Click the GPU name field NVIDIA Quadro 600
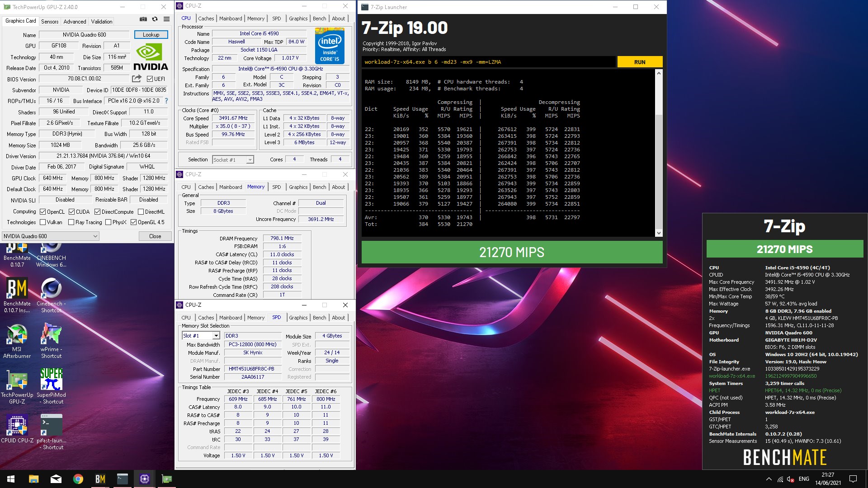The image size is (868, 488). 85,35
